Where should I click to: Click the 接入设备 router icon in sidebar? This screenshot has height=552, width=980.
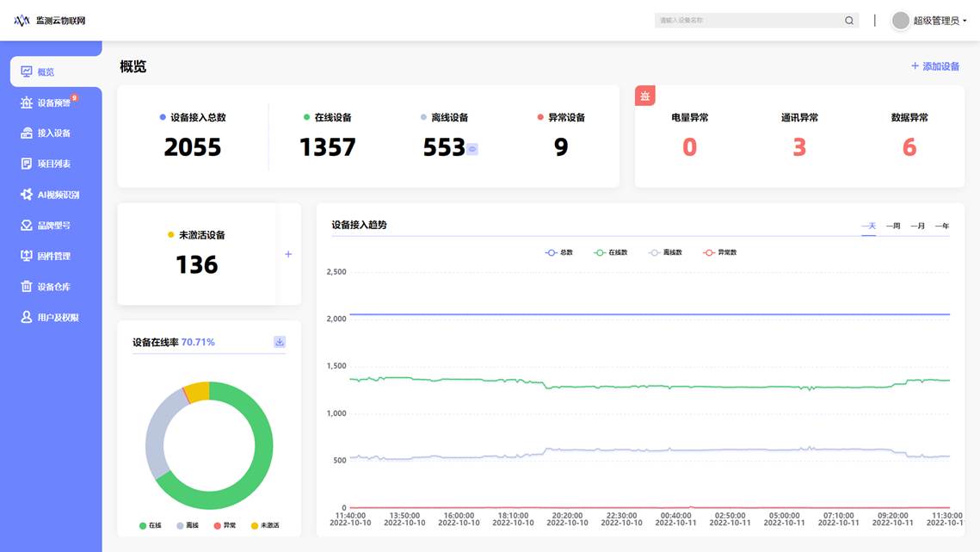click(x=27, y=133)
